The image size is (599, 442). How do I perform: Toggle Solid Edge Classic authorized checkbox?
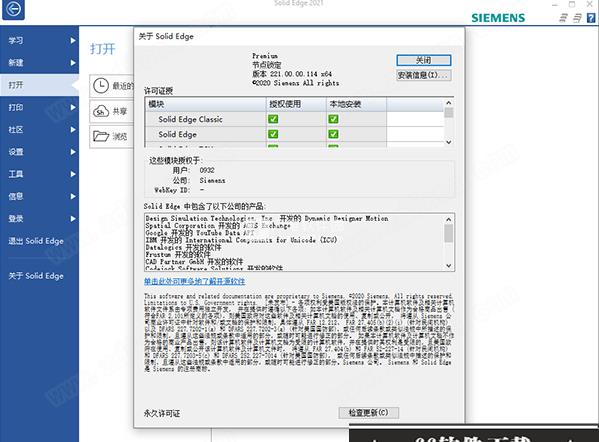coord(273,119)
